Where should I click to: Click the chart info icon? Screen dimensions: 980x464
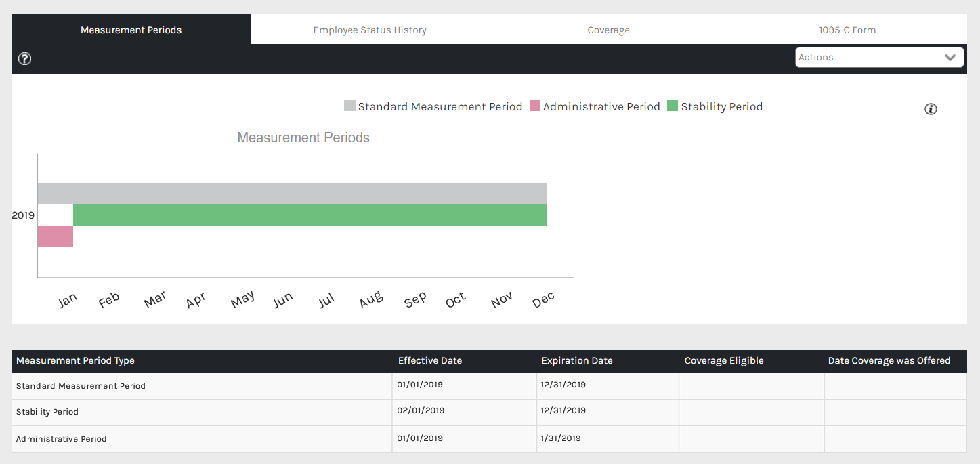931,109
